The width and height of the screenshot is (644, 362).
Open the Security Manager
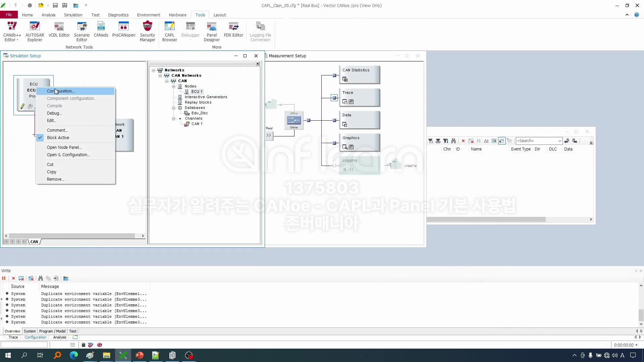pos(148,32)
